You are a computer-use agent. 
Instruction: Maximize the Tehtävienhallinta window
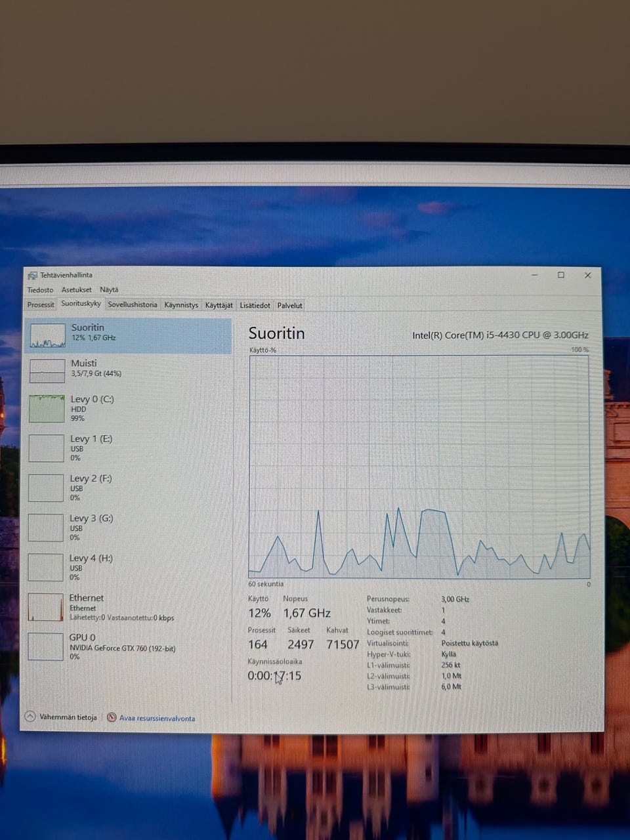(x=561, y=275)
